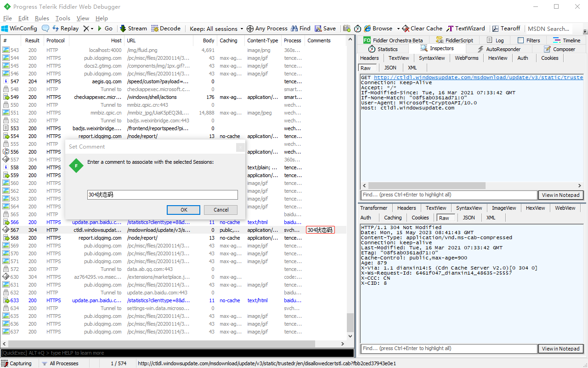Open the Edit menu

click(23, 18)
